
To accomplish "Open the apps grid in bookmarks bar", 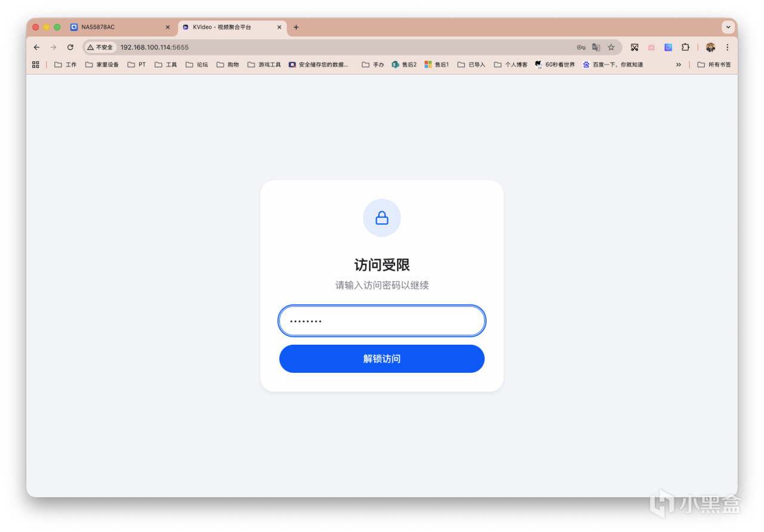I will 36,64.
